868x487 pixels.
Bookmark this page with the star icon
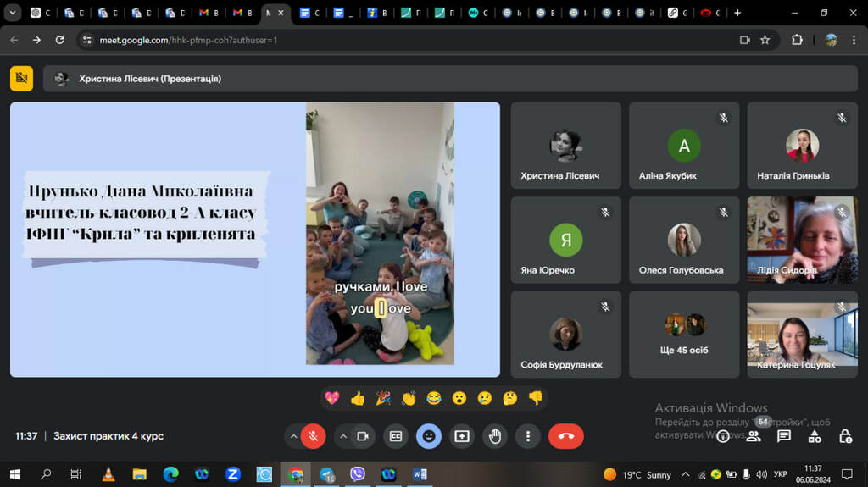click(765, 40)
